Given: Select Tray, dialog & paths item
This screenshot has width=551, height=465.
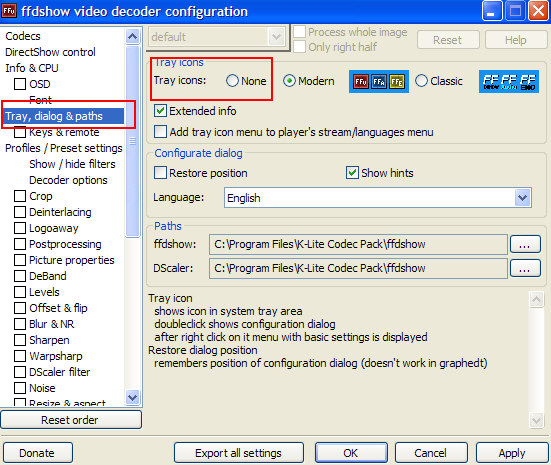Looking at the screenshot, I should (63, 116).
